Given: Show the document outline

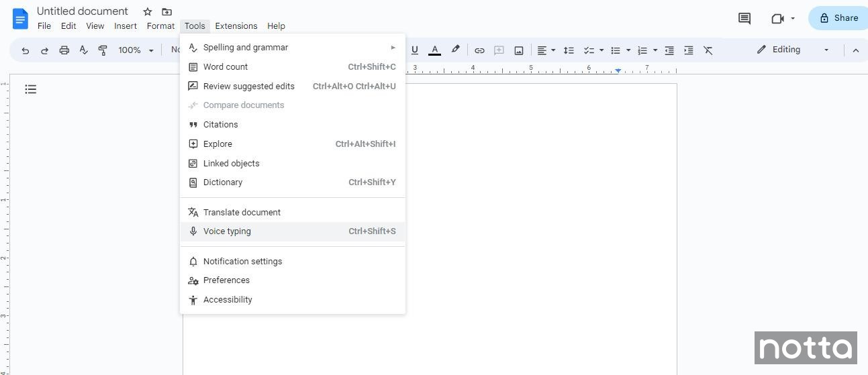Looking at the screenshot, I should coord(30,89).
